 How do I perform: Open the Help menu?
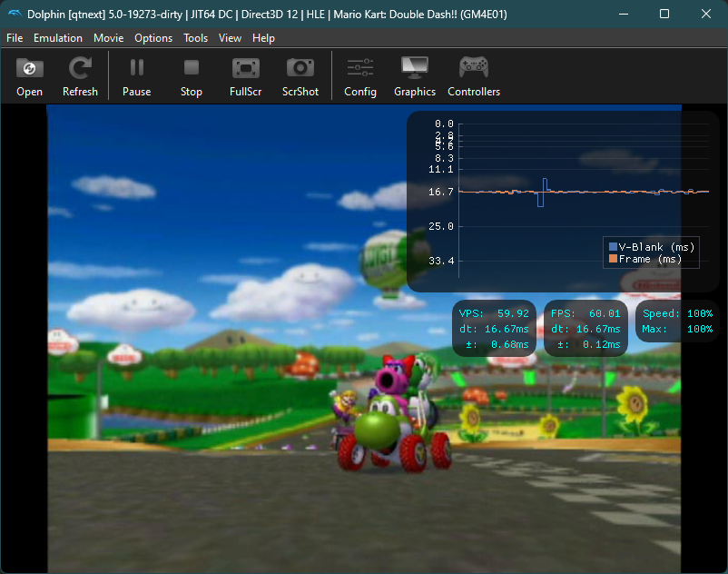[x=263, y=38]
